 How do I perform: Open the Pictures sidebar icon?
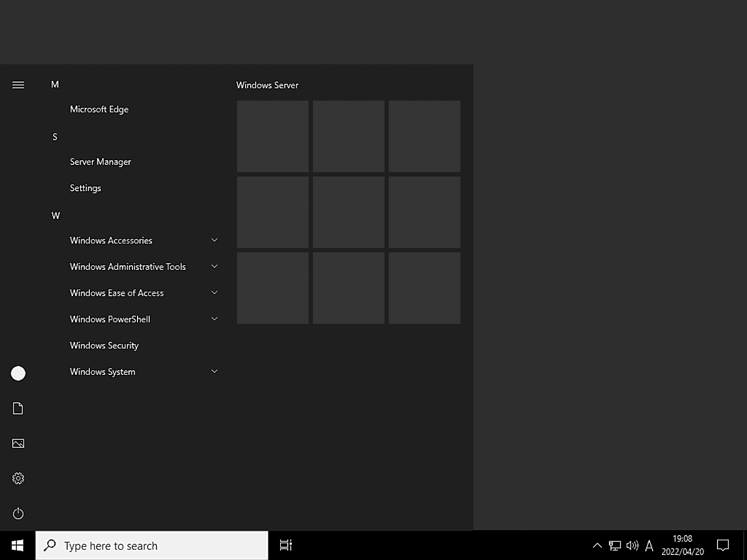click(18, 443)
